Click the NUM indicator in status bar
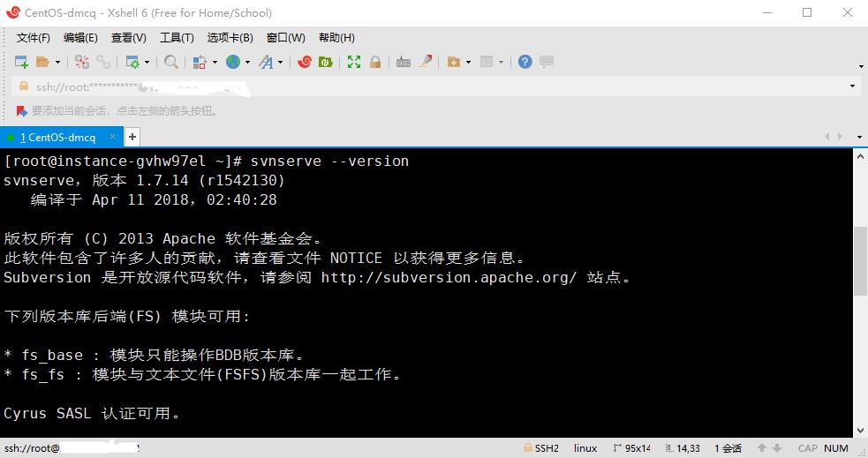Screen dimensions: 868x458 (x=836, y=448)
